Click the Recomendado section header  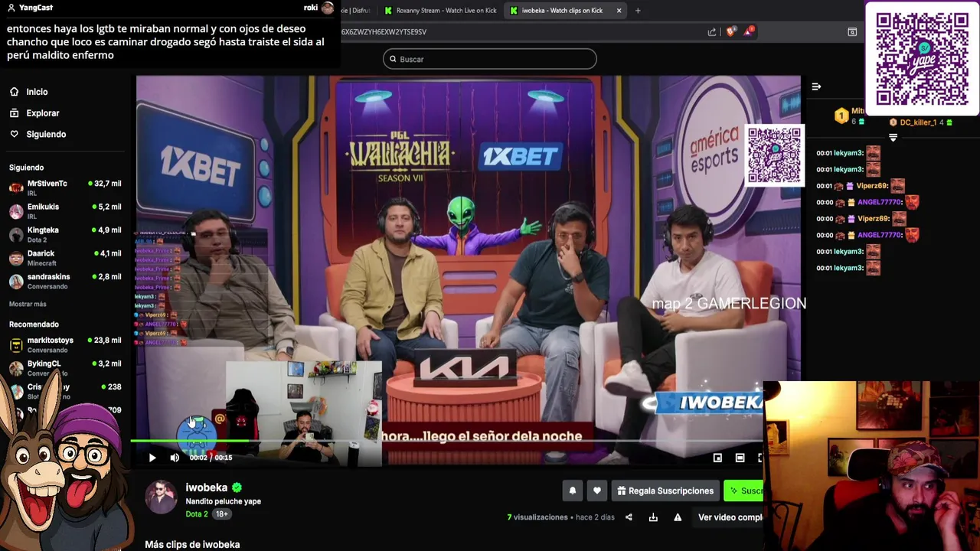34,324
